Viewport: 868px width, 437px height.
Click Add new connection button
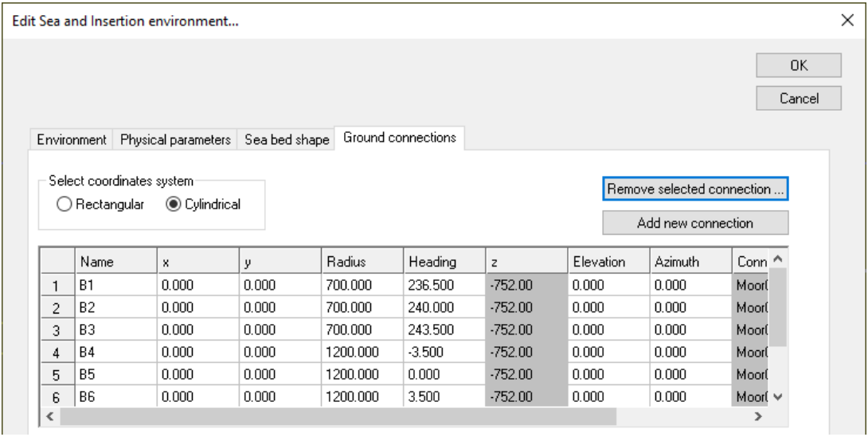tap(695, 223)
